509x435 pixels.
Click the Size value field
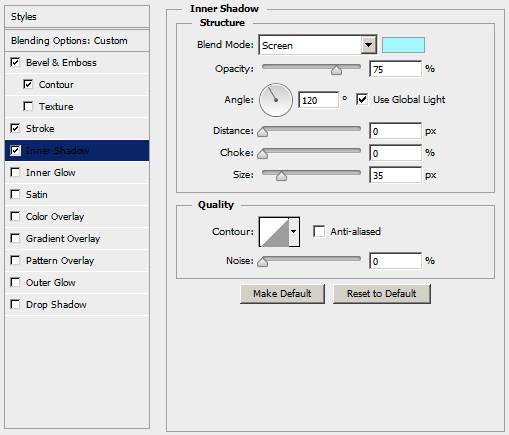click(395, 175)
